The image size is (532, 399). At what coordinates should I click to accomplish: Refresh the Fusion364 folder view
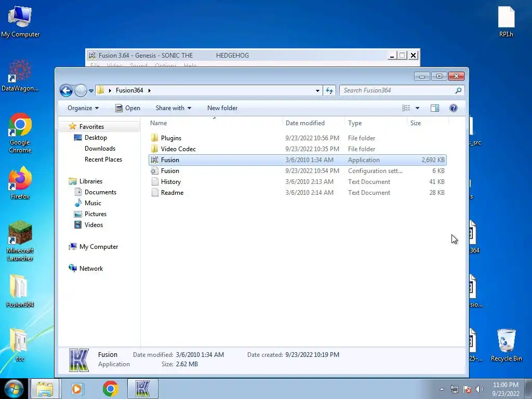point(329,90)
